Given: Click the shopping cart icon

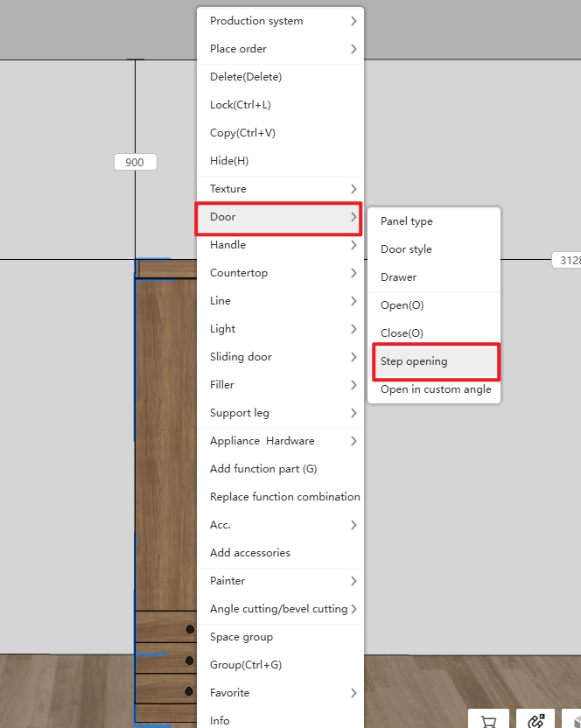Looking at the screenshot, I should [x=488, y=721].
